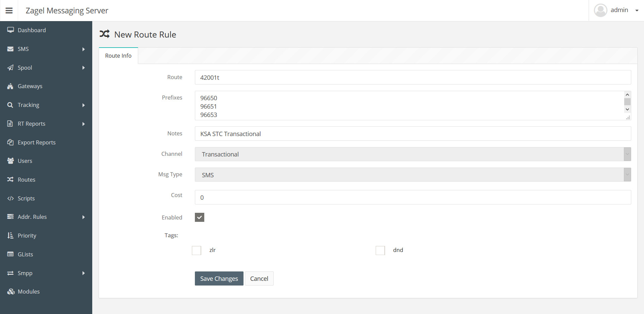The image size is (644, 314).
Task: Click into the Notes input field
Action: click(413, 134)
